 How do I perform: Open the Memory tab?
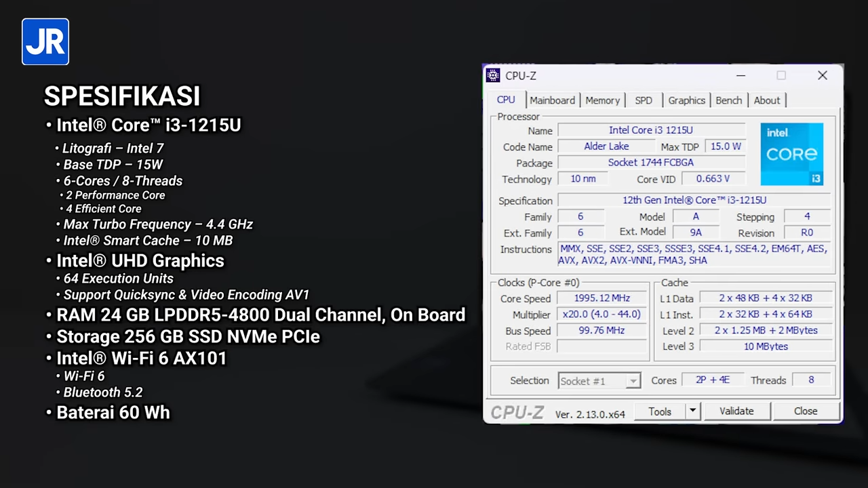602,100
